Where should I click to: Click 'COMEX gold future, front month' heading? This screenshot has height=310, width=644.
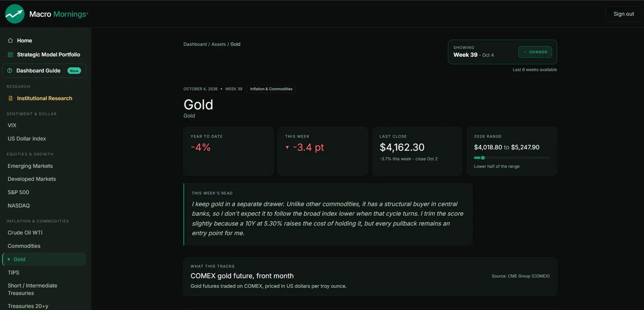pos(242,276)
